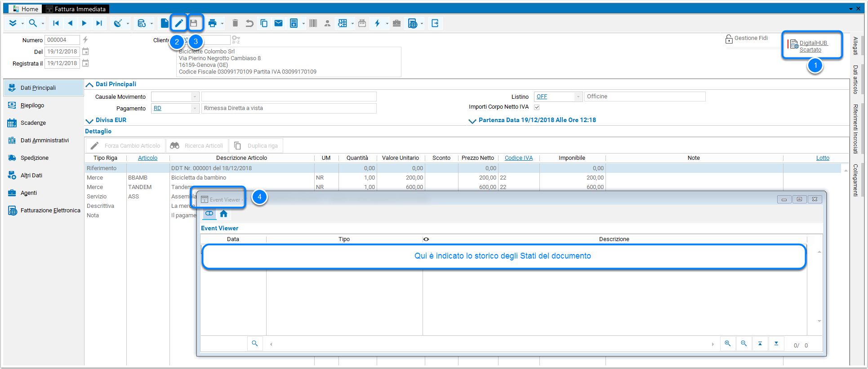Open the Collegamenti vertical side tab
868x369 pixels.
[x=855, y=180]
